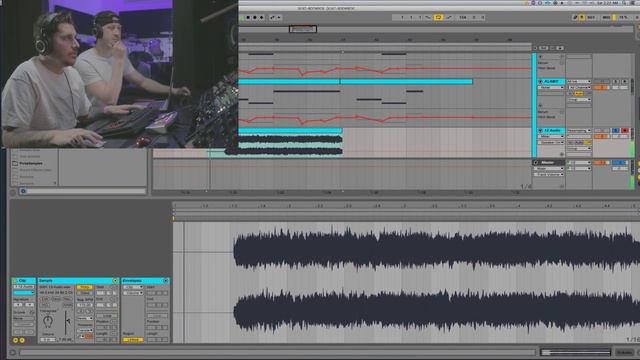Click the loop length value 134
The width and height of the screenshot is (640, 360).
462,18
